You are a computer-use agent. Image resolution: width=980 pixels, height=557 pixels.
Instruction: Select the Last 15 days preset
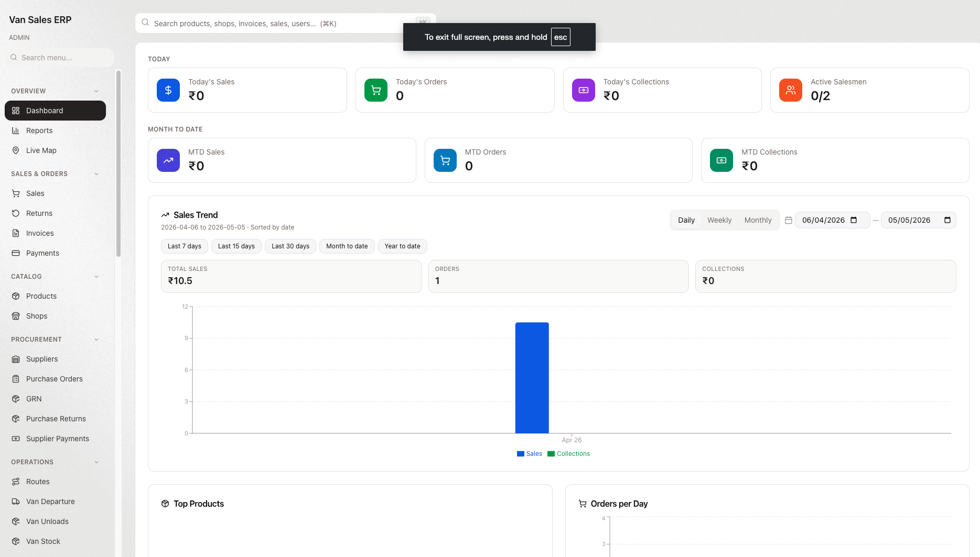pyautogui.click(x=236, y=246)
